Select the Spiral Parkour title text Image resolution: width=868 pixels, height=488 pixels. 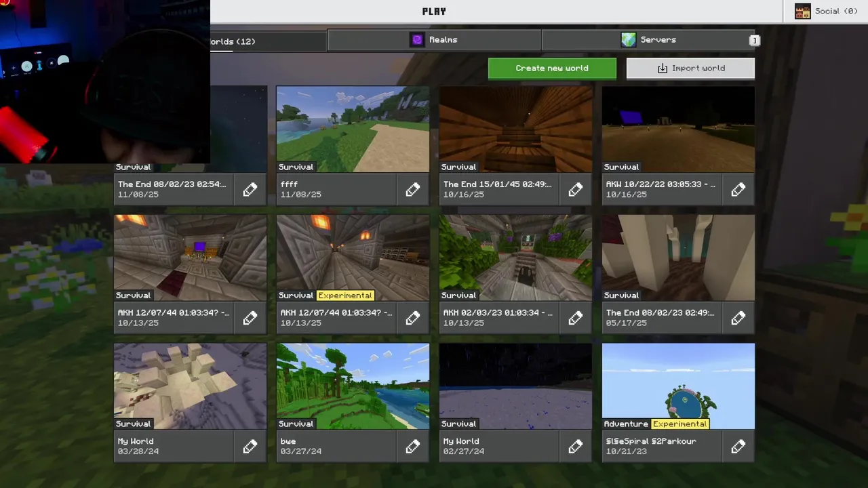(651, 441)
